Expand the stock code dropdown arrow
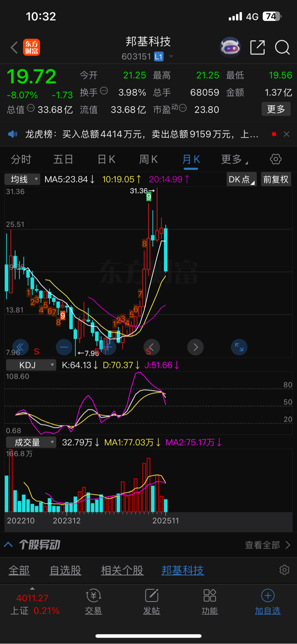 tap(171, 57)
